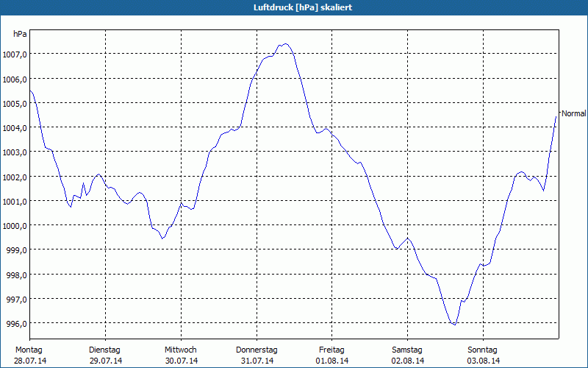
Task: Click the chart title 'Luftdruck [hPa] skaliert'
Action: coord(294,7)
